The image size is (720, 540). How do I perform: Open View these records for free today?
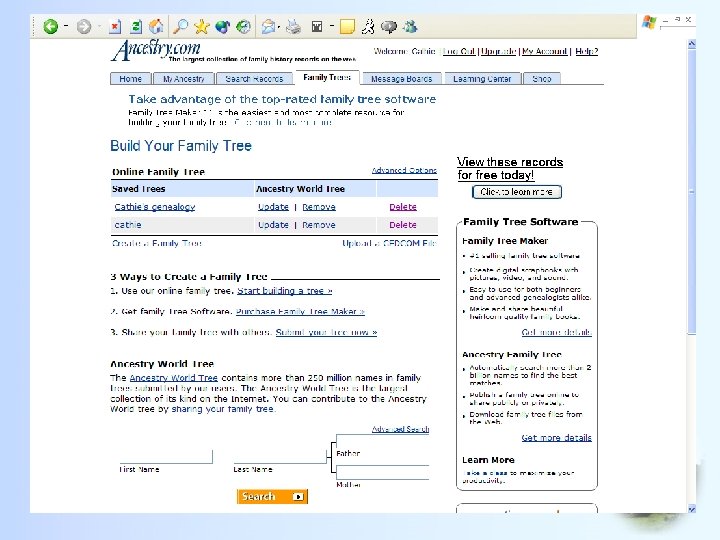510,169
